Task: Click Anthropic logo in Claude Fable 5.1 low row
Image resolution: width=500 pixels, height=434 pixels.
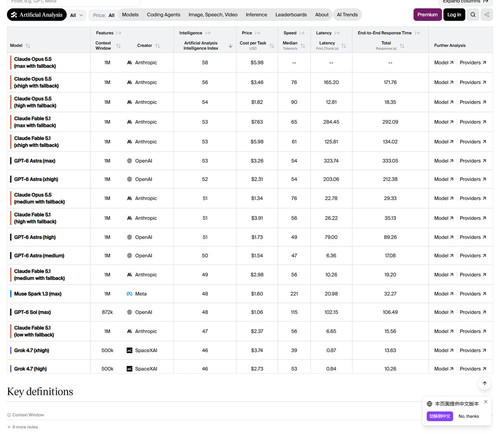Action: click(129, 331)
